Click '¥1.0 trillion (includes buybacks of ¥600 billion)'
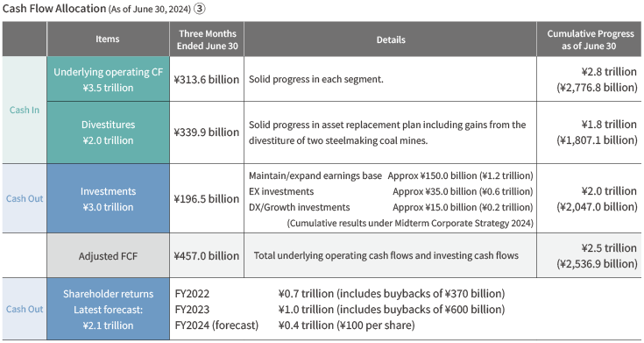644x343 pixels. tap(392, 310)
